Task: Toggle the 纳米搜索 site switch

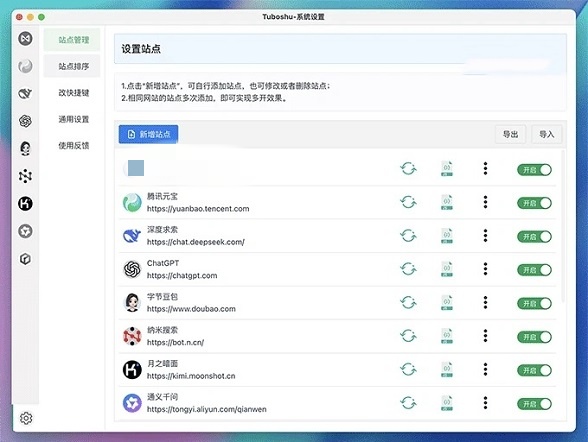Action: 534,337
